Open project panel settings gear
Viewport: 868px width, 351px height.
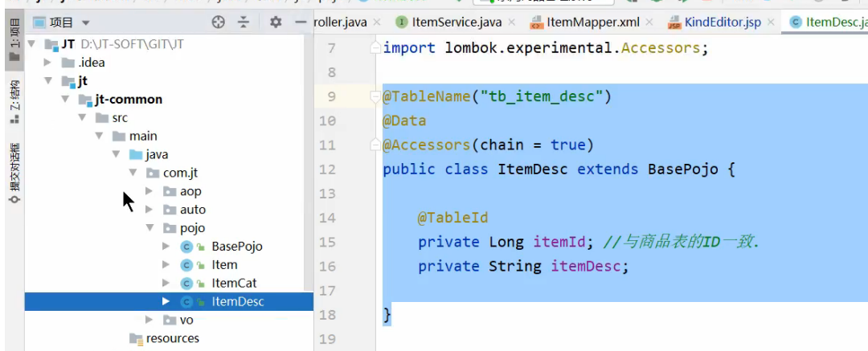(x=275, y=22)
